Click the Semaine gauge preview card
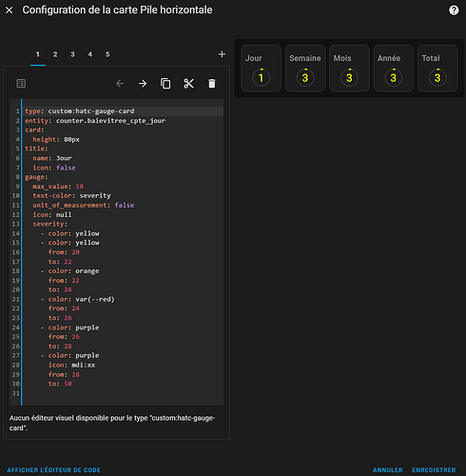 pyautogui.click(x=305, y=69)
